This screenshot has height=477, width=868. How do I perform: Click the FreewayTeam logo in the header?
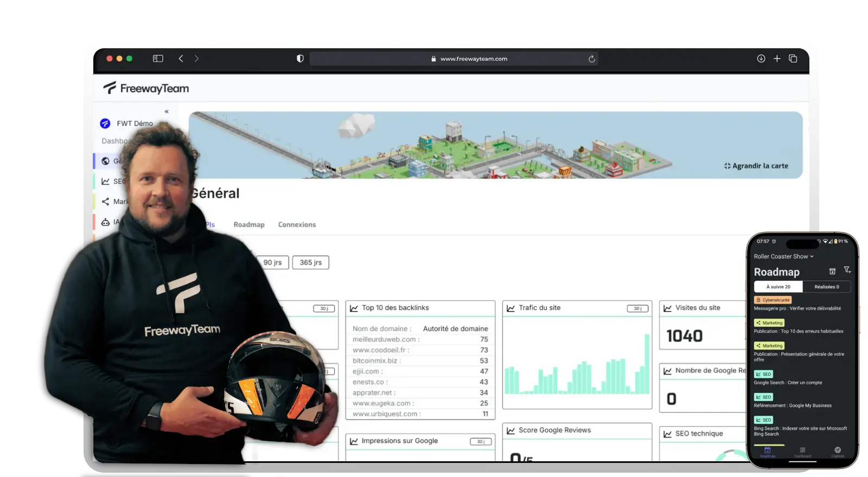[146, 88]
